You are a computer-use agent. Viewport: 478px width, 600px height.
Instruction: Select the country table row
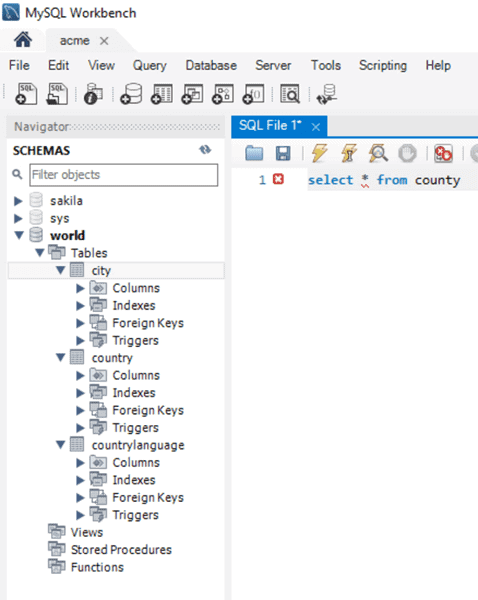click(x=112, y=358)
